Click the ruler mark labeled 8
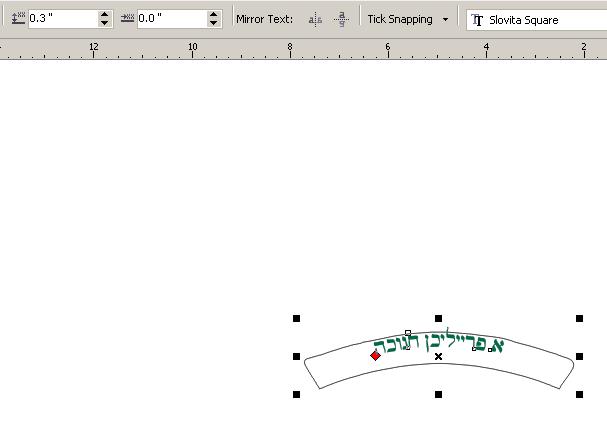 tap(290, 47)
